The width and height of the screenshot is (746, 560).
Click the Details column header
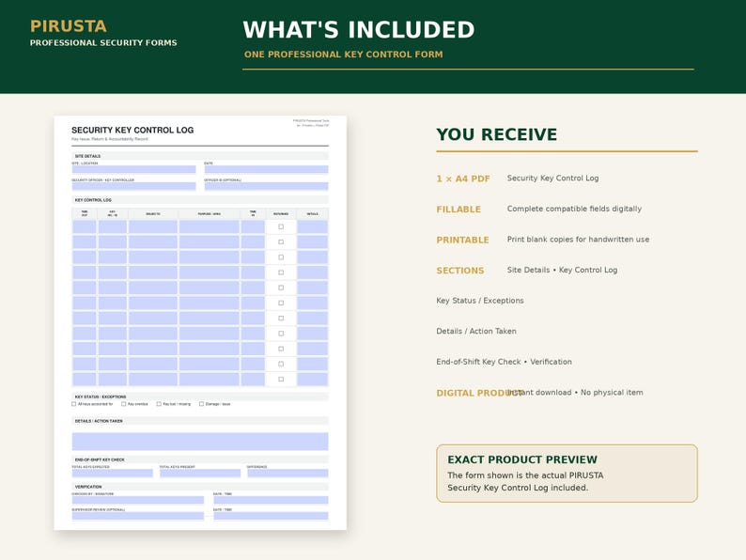[313, 213]
